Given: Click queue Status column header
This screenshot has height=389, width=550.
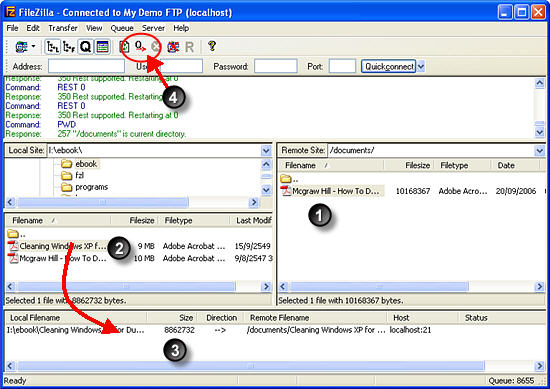Looking at the screenshot, I should (x=502, y=318).
